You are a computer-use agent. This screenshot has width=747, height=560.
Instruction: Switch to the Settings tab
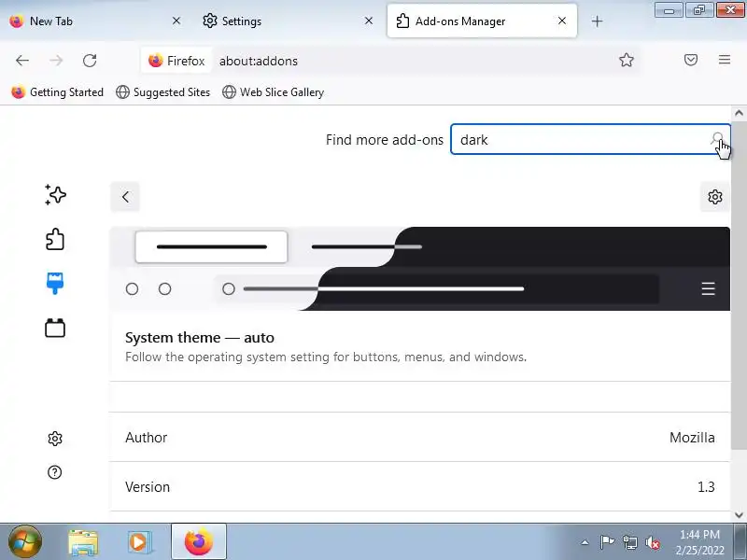[x=288, y=21]
